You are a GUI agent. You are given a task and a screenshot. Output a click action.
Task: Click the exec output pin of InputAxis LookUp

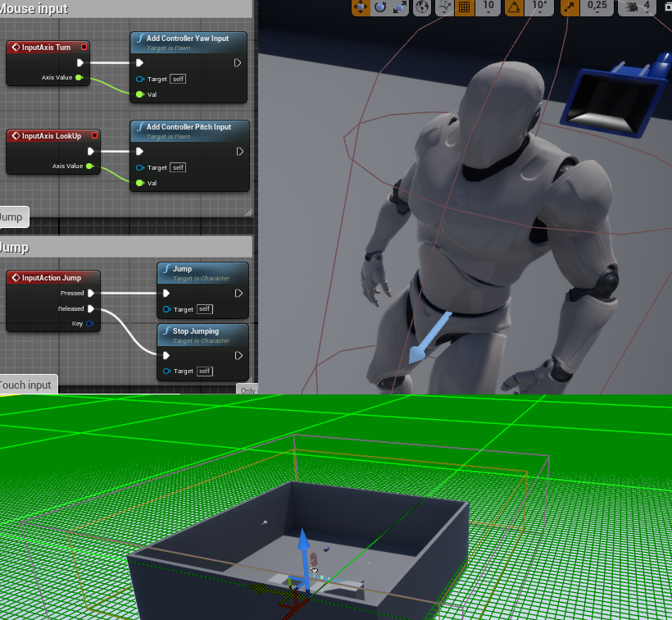point(91,152)
